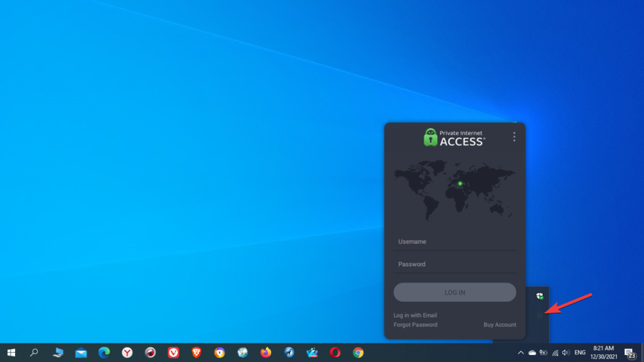Launch Google Chrome from the taskbar

pyautogui.click(x=358, y=353)
